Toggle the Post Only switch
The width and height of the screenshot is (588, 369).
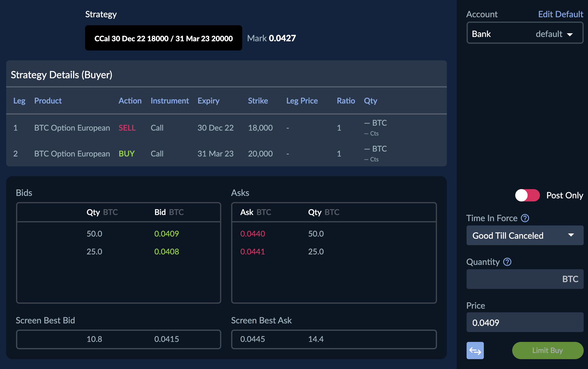[527, 195]
